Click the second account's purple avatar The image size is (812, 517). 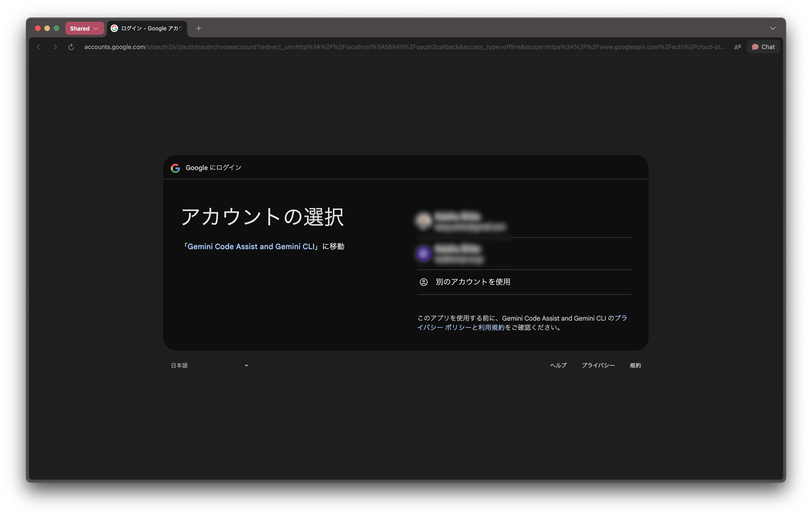point(423,254)
